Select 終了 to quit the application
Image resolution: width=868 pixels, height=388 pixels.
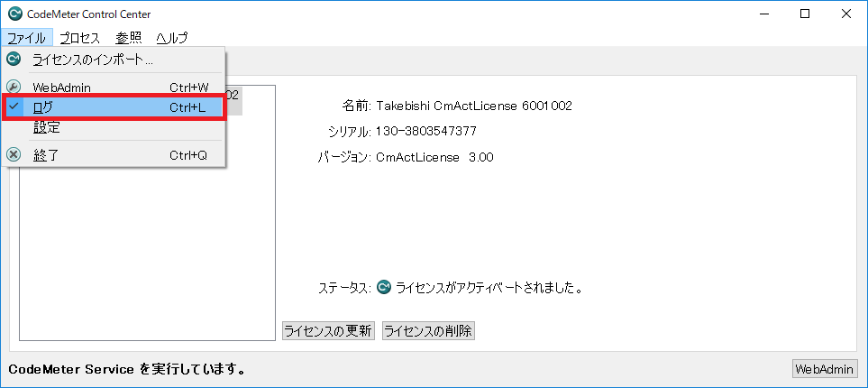(46, 154)
